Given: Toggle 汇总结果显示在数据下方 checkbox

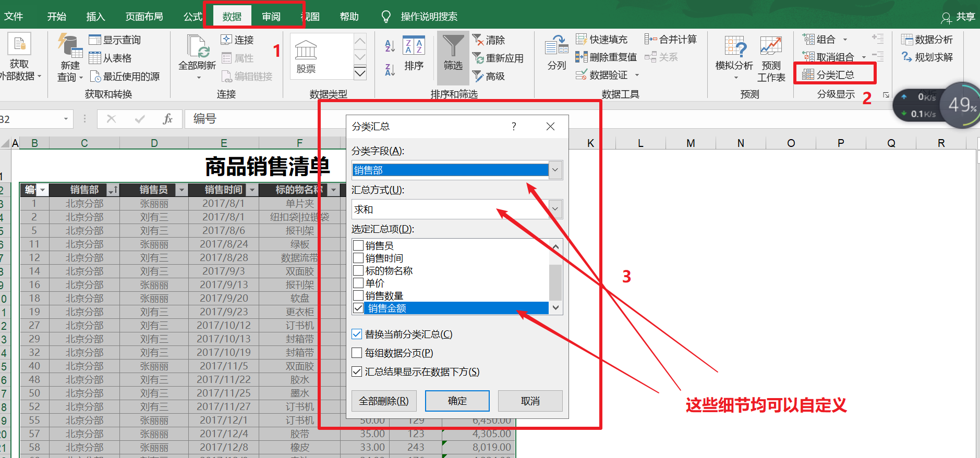Looking at the screenshot, I should (x=357, y=372).
